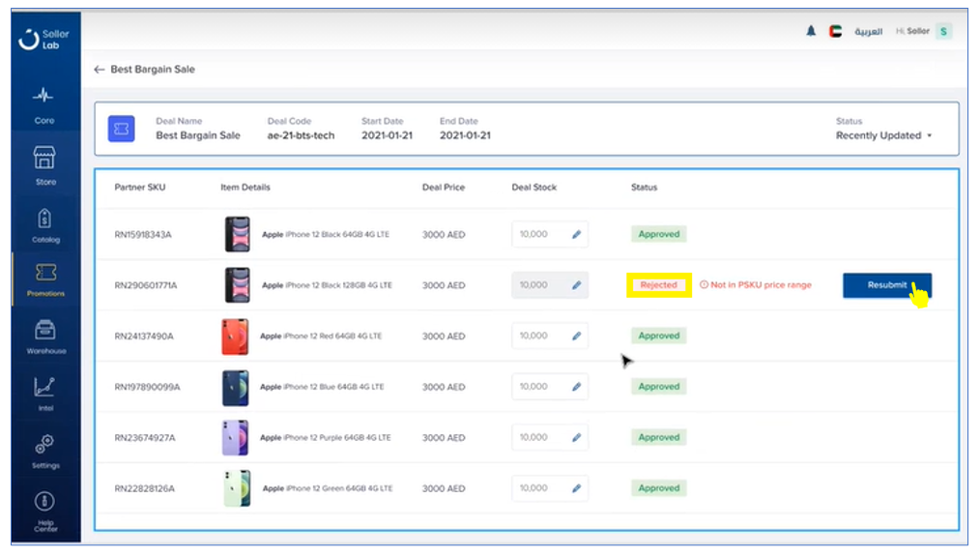Open the Warehouse section in sidebar
This screenshot has height=557, width=980.
point(45,337)
